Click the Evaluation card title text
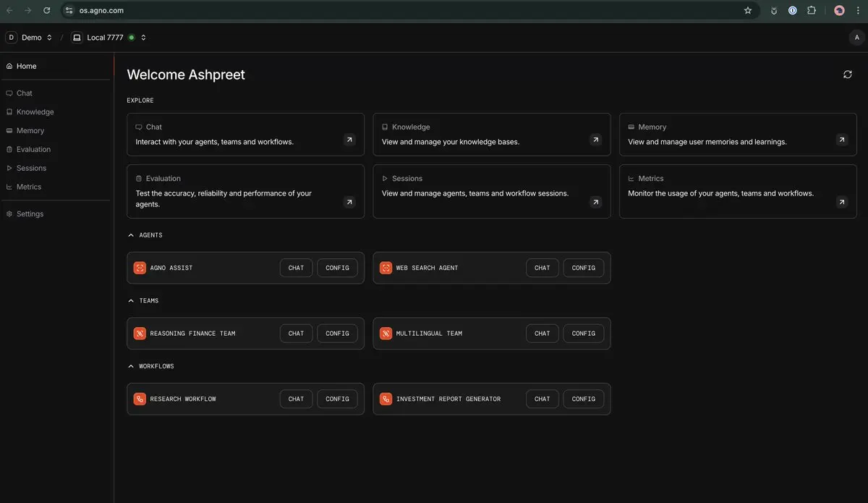The height and width of the screenshot is (503, 868). 163,179
